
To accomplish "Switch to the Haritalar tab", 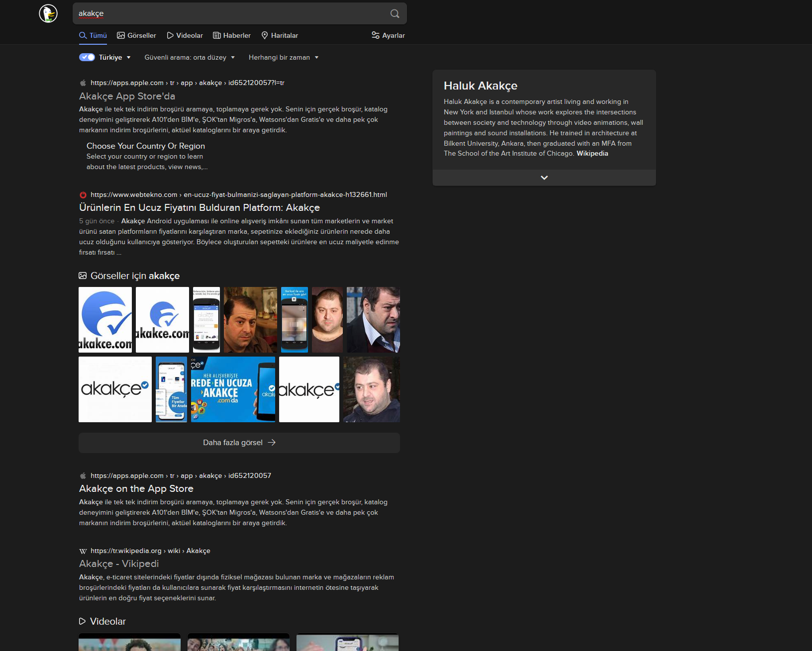I will click(x=280, y=35).
